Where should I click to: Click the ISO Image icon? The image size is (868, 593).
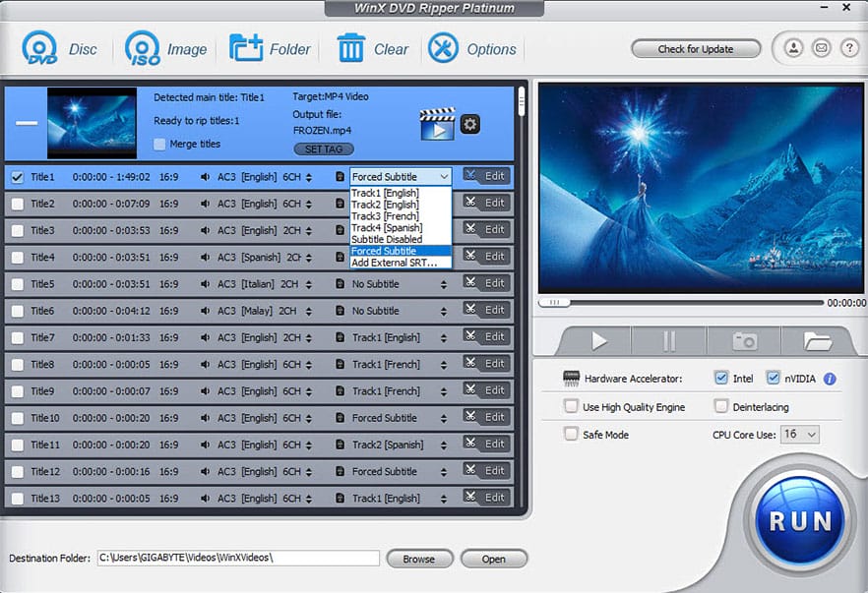[143, 48]
